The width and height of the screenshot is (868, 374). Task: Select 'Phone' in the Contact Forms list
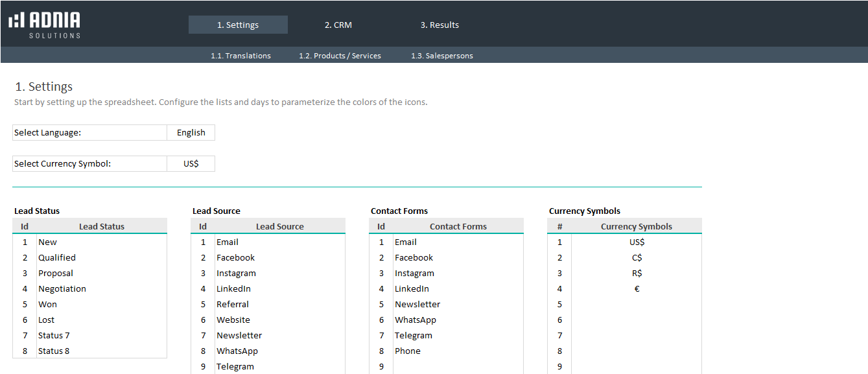pyautogui.click(x=458, y=351)
